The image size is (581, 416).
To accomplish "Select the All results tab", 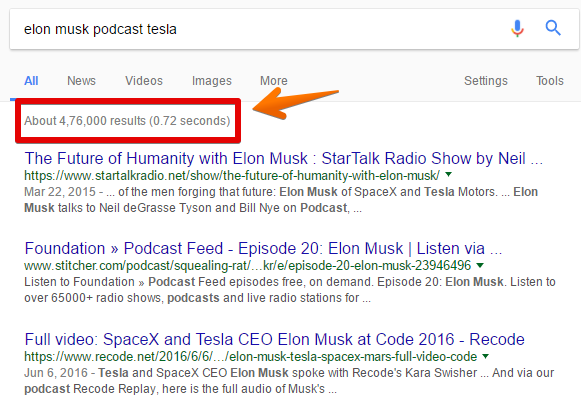I will click(31, 81).
